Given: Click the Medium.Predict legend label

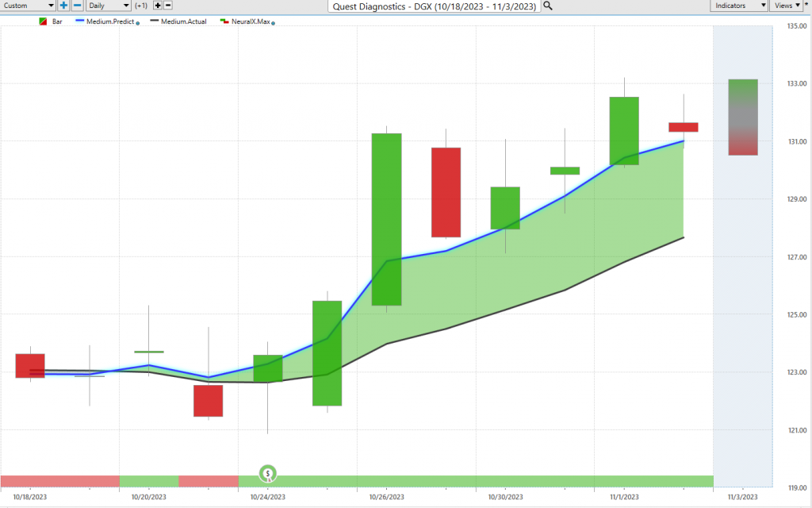Looking at the screenshot, I should point(110,21).
